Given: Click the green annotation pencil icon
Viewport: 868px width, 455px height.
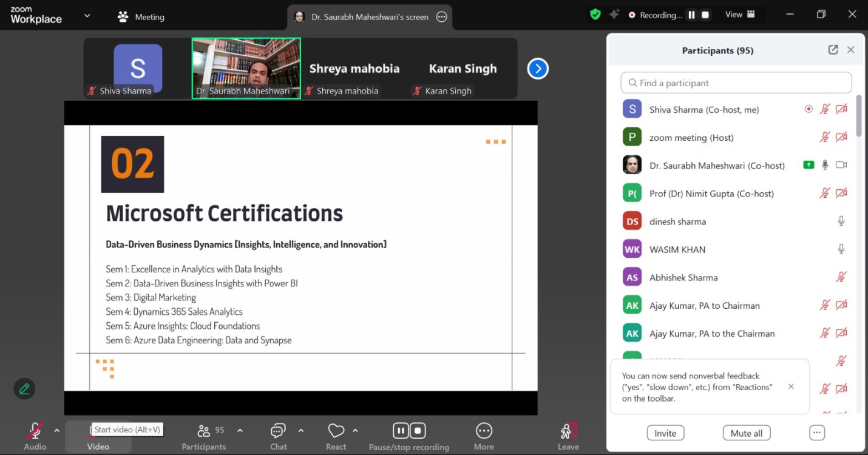Looking at the screenshot, I should pos(24,389).
